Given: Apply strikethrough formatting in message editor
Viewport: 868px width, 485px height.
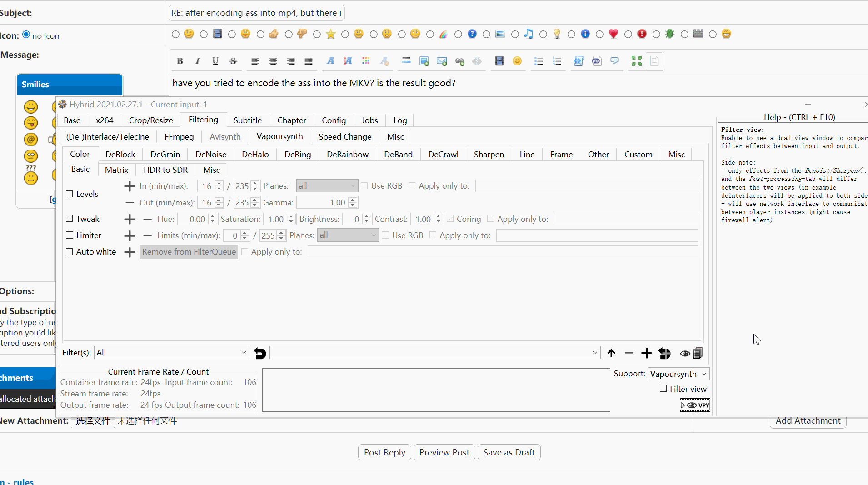Looking at the screenshot, I should coord(233,61).
